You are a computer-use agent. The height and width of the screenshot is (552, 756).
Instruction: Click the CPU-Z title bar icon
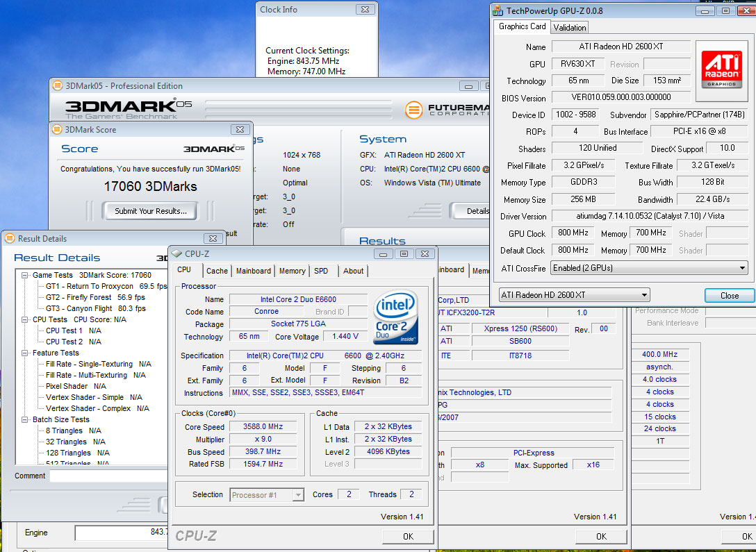[x=176, y=253]
